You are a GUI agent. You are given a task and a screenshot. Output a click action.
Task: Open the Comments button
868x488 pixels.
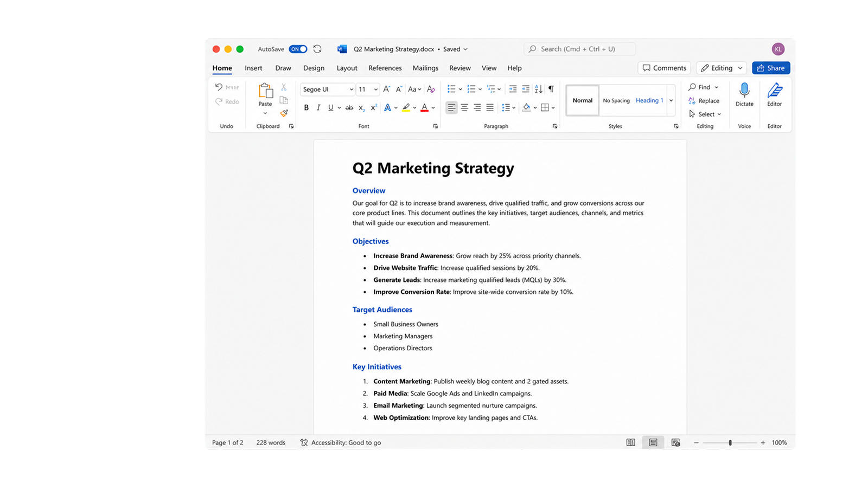(664, 68)
